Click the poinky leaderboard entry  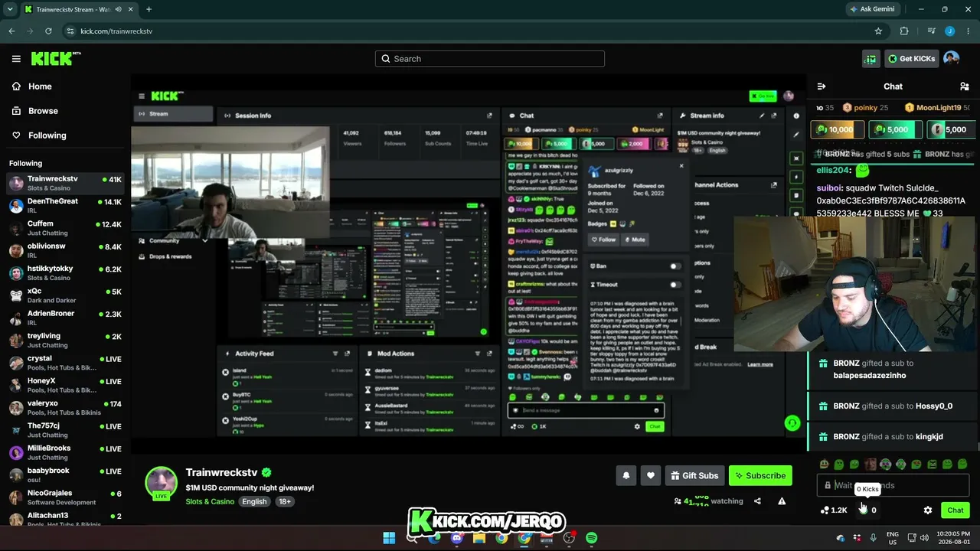coord(865,108)
